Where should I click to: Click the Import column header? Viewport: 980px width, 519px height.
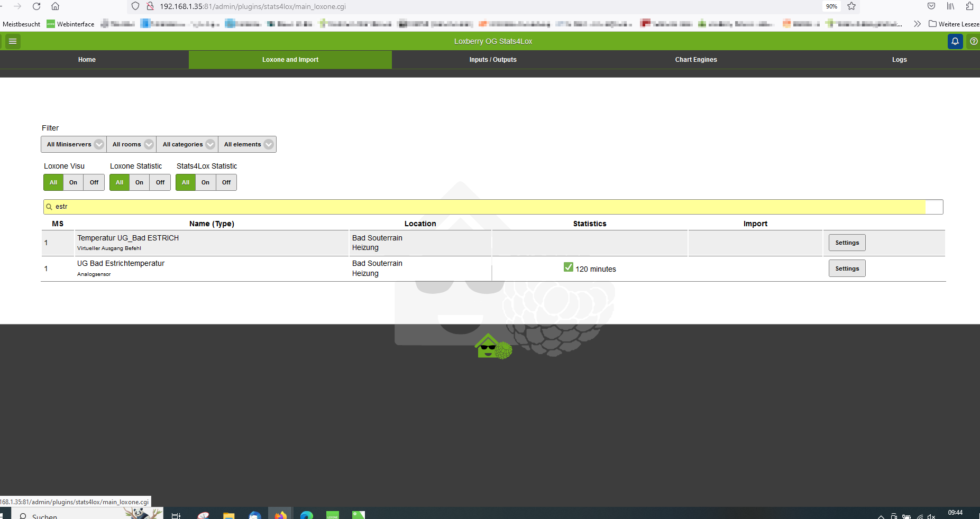(755, 224)
